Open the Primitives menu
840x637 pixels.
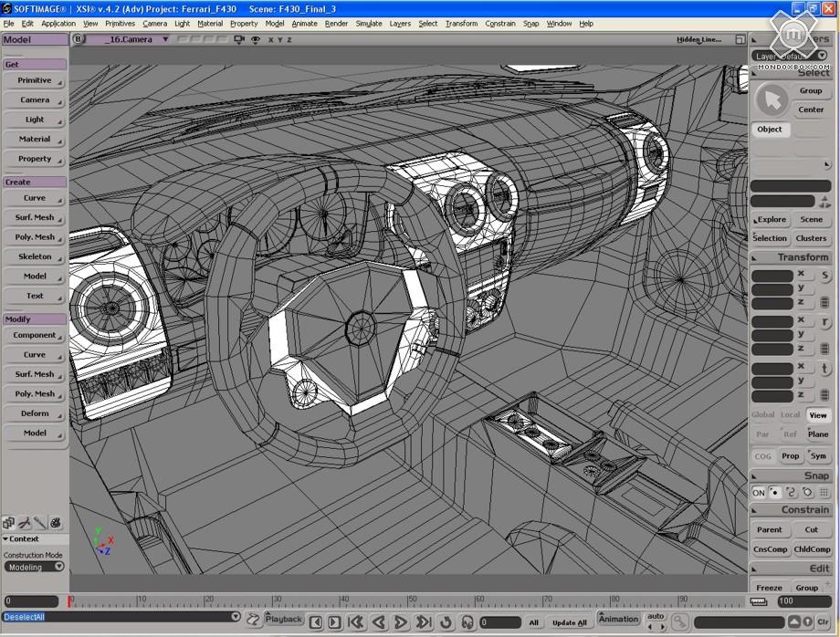pos(120,24)
